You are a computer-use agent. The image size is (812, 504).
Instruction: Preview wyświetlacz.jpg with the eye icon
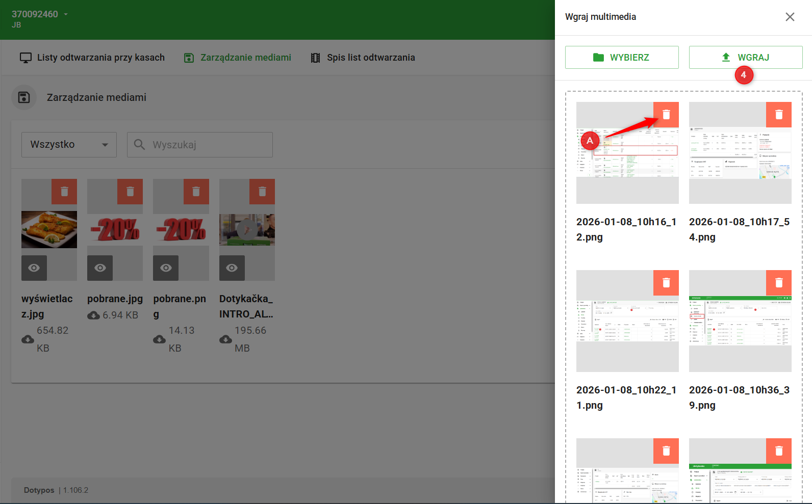click(34, 268)
